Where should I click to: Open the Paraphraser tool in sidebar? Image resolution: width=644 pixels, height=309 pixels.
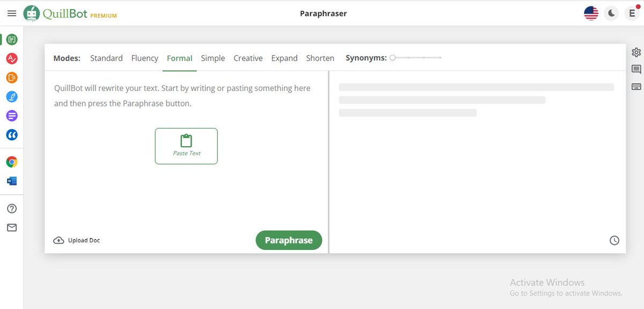12,39
